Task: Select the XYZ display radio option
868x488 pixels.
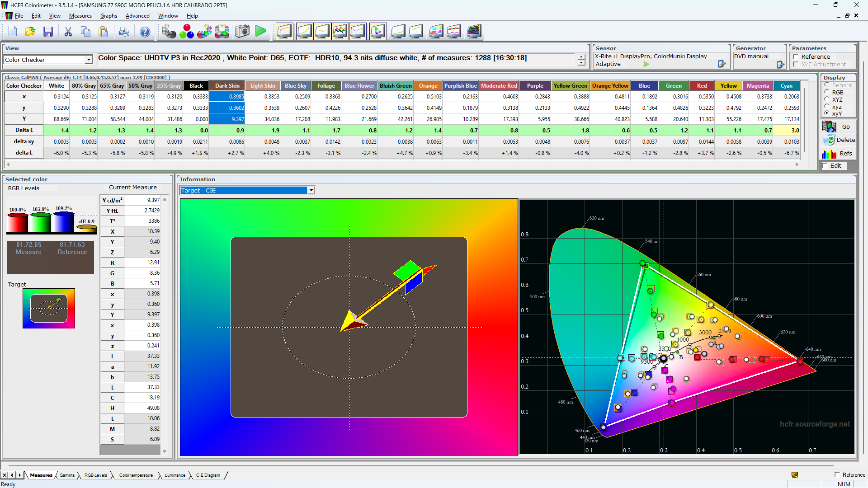Action: pos(827,99)
